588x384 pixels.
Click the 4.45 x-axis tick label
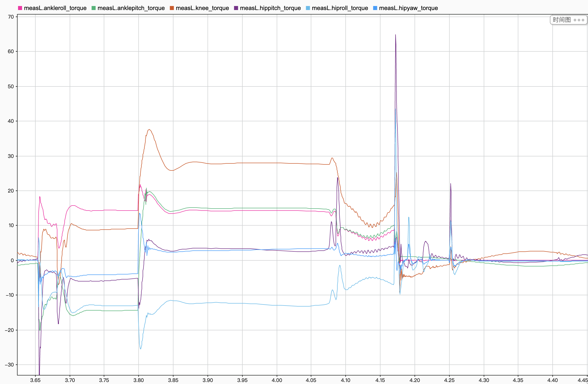tap(583, 380)
